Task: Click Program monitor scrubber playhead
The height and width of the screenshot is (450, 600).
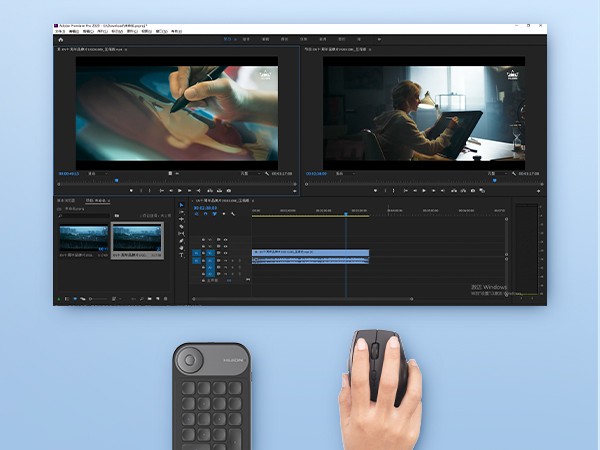Action: [x=494, y=180]
